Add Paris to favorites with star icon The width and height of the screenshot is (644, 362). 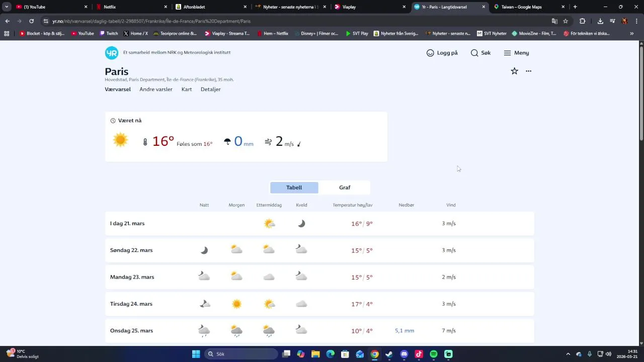514,71
